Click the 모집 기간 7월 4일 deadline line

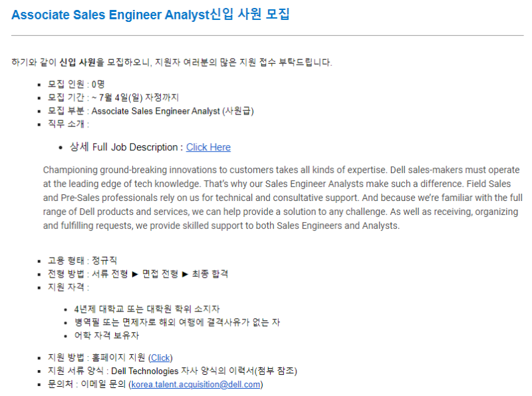point(113,98)
